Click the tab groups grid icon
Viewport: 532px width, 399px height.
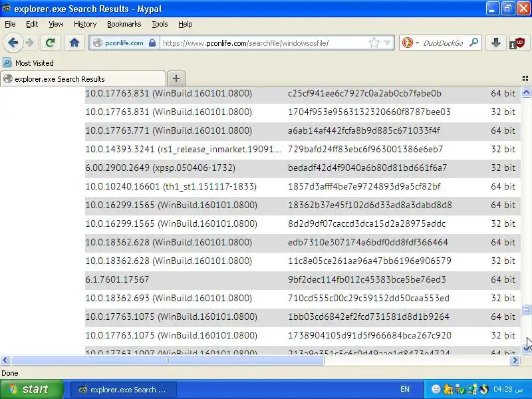point(525,78)
